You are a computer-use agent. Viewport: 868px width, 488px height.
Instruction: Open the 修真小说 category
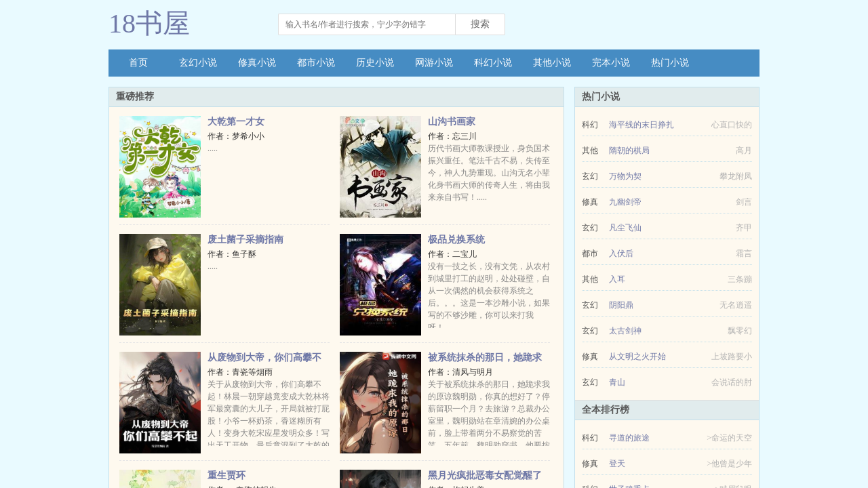click(257, 63)
